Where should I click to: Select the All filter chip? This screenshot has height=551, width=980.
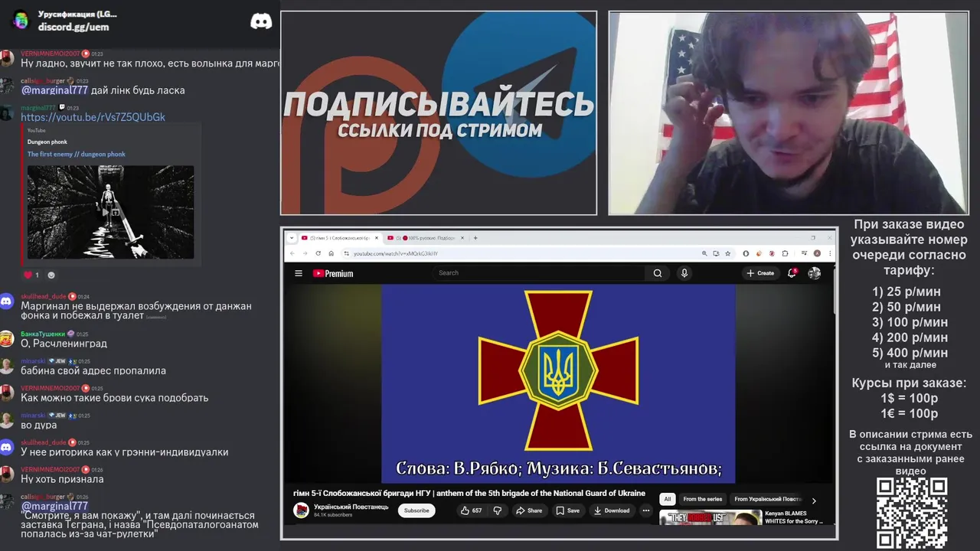click(x=668, y=499)
